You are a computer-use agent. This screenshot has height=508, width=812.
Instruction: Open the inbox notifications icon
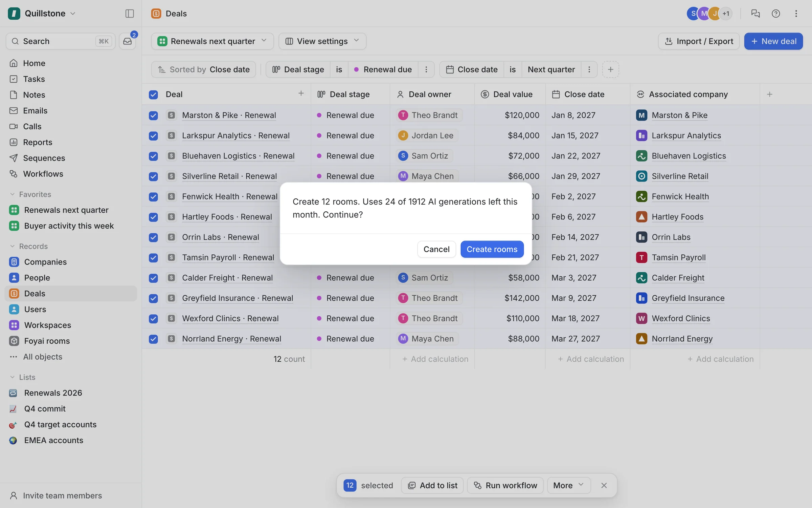(128, 41)
